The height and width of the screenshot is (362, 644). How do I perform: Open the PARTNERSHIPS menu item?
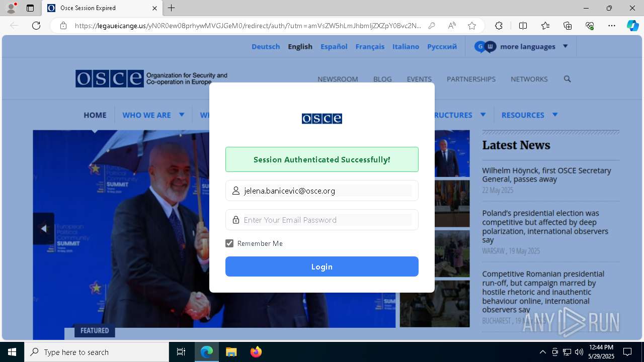point(471,79)
